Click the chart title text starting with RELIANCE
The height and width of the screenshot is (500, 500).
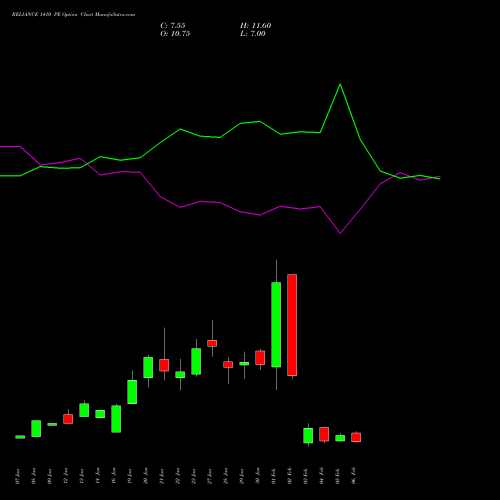coord(73,15)
